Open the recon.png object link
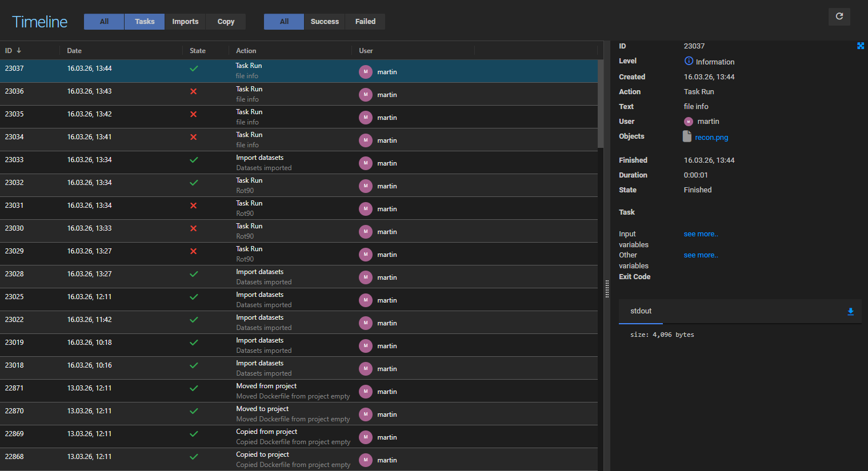 tap(711, 138)
